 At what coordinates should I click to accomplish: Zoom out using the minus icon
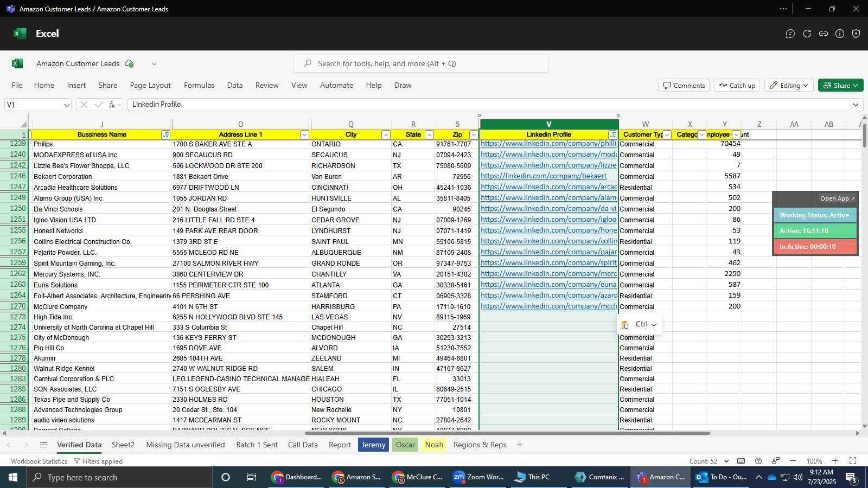pyautogui.click(x=793, y=461)
